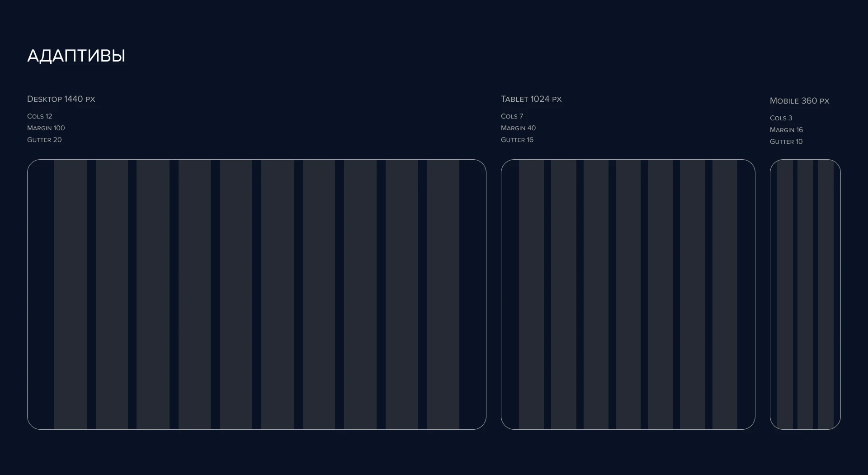
Task: Click the Cols 12 text
Action: pyautogui.click(x=40, y=116)
